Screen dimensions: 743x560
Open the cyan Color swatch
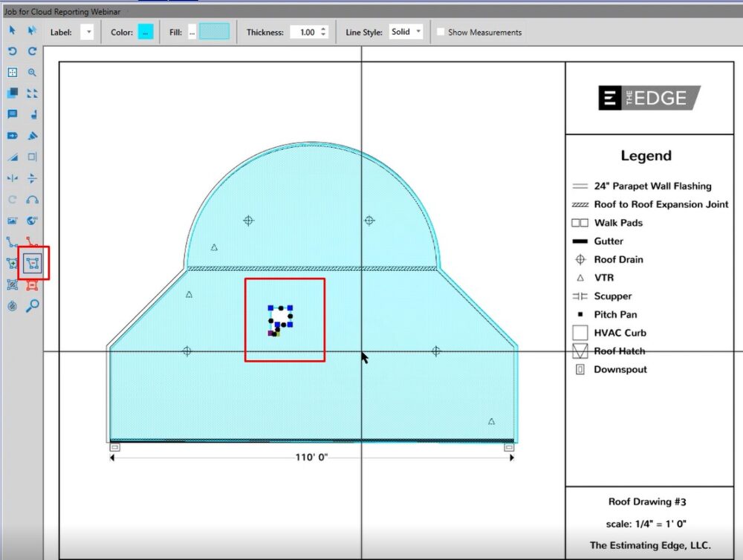tap(146, 32)
